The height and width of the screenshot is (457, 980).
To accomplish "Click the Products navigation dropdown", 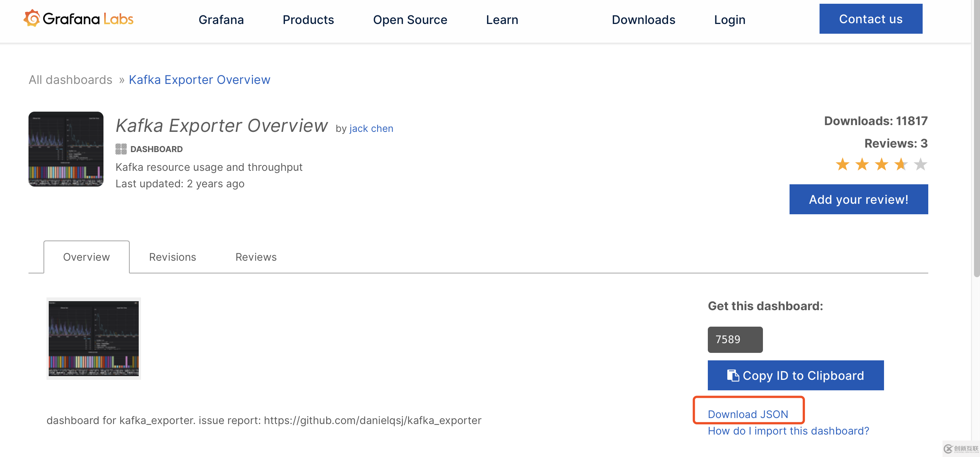I will pos(308,19).
